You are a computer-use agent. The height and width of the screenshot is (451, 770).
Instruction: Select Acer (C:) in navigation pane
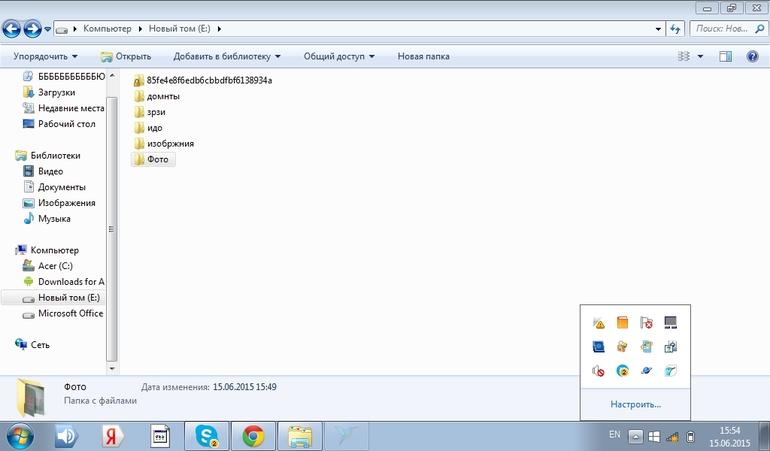(55, 266)
